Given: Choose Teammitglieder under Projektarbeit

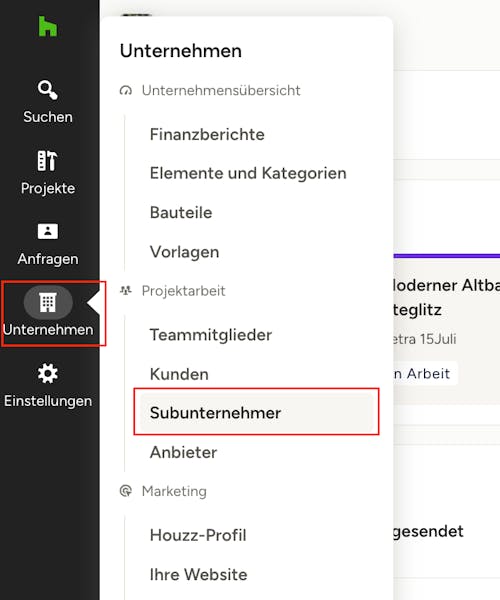Looking at the screenshot, I should tap(211, 335).
